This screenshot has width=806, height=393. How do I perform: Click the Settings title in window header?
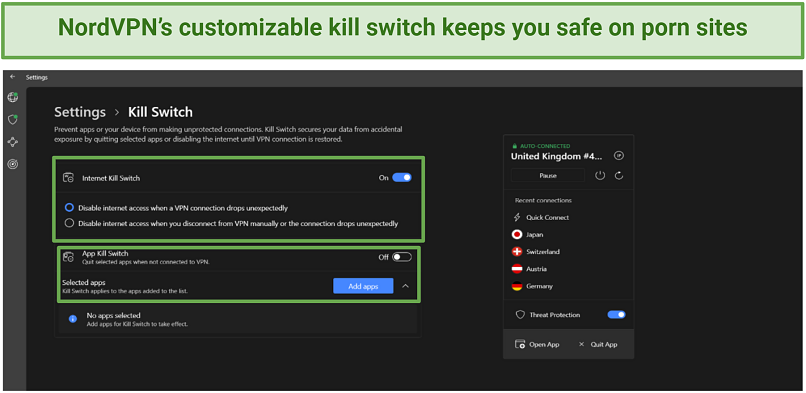pos(36,78)
